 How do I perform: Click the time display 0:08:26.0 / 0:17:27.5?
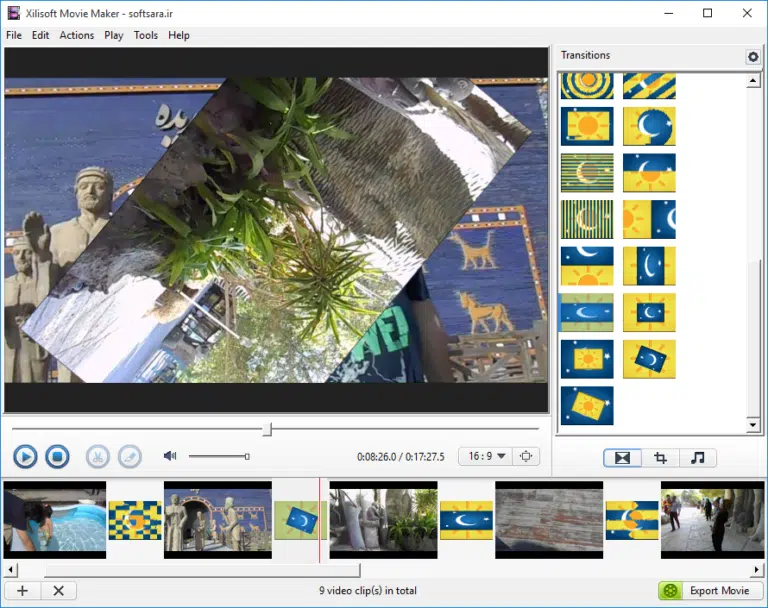(x=401, y=457)
